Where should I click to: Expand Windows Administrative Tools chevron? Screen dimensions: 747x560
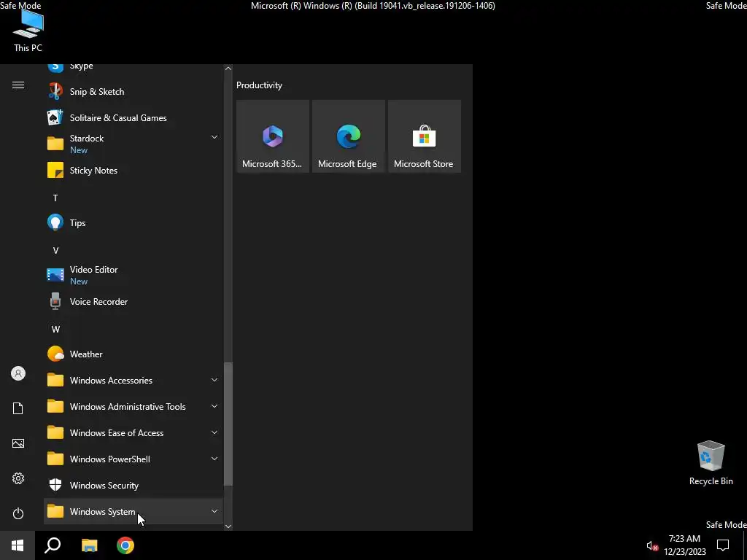(x=214, y=406)
